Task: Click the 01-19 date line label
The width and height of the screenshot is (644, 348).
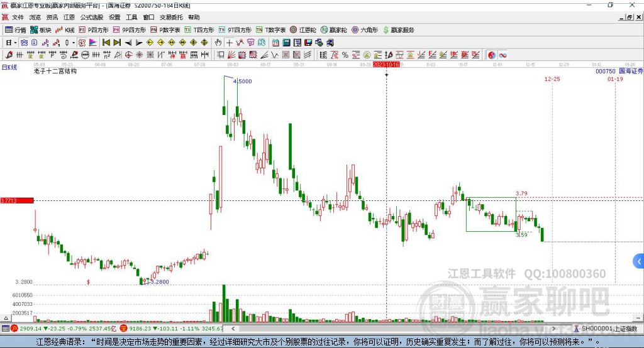Action: tap(615, 79)
